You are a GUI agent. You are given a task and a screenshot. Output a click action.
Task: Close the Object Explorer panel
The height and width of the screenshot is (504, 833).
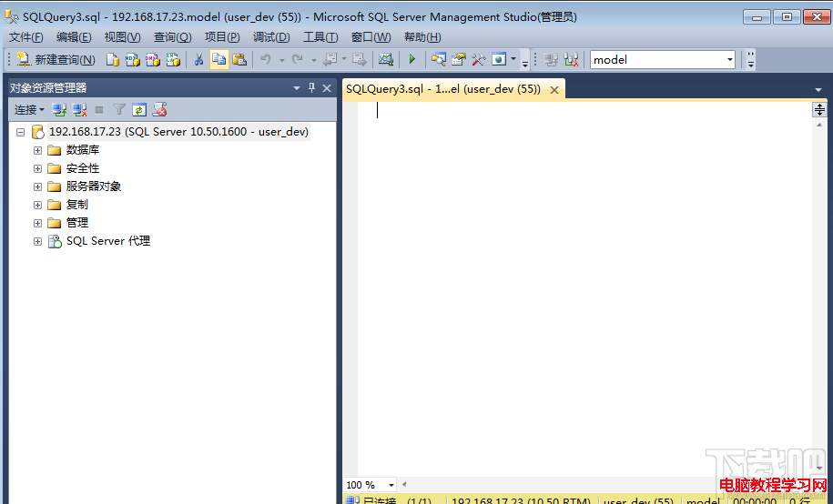327,88
